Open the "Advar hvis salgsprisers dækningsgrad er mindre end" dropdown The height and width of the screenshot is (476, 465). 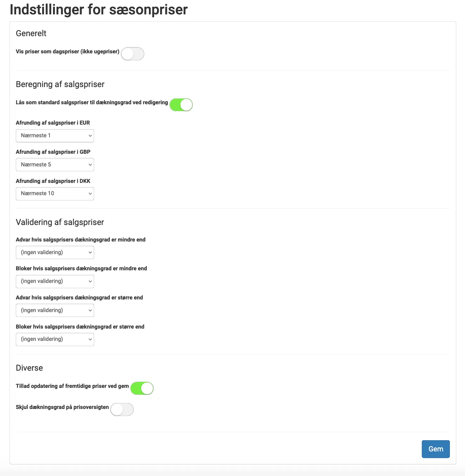tap(55, 252)
